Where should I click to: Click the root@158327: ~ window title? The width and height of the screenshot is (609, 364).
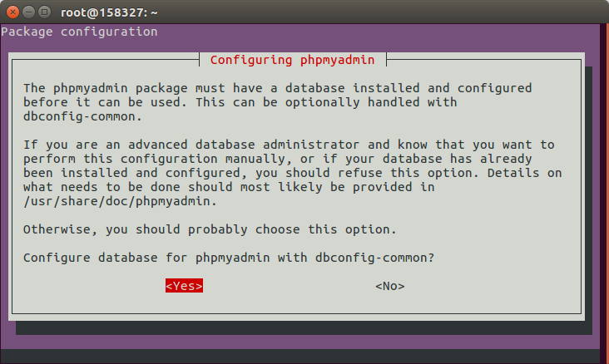[109, 12]
